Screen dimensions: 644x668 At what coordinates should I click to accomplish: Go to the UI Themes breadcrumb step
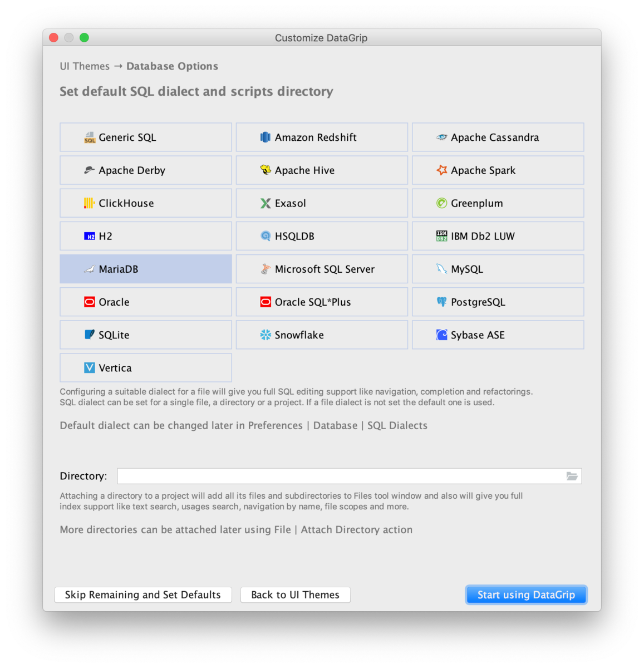coord(85,66)
